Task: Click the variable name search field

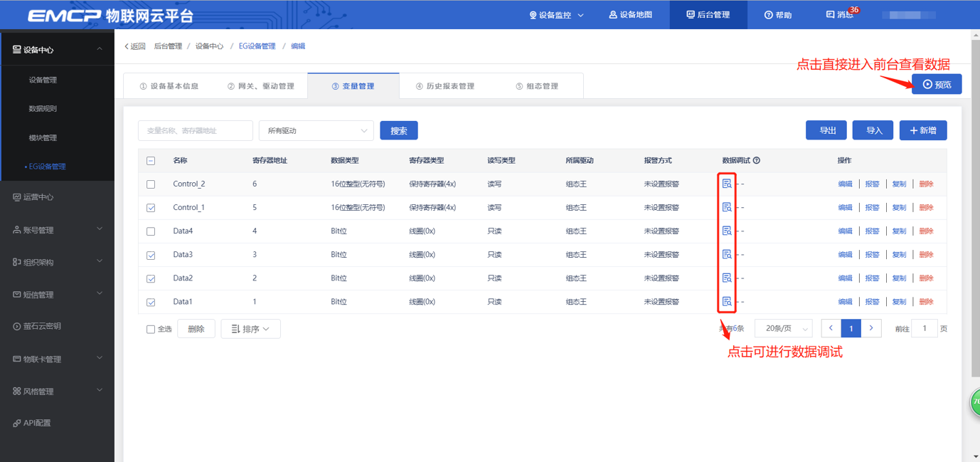Action: click(x=196, y=130)
